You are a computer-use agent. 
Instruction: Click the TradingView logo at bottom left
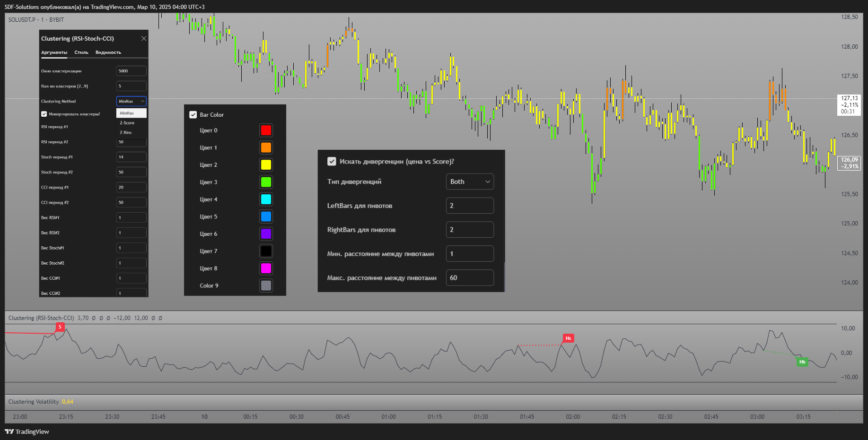pyautogui.click(x=27, y=431)
